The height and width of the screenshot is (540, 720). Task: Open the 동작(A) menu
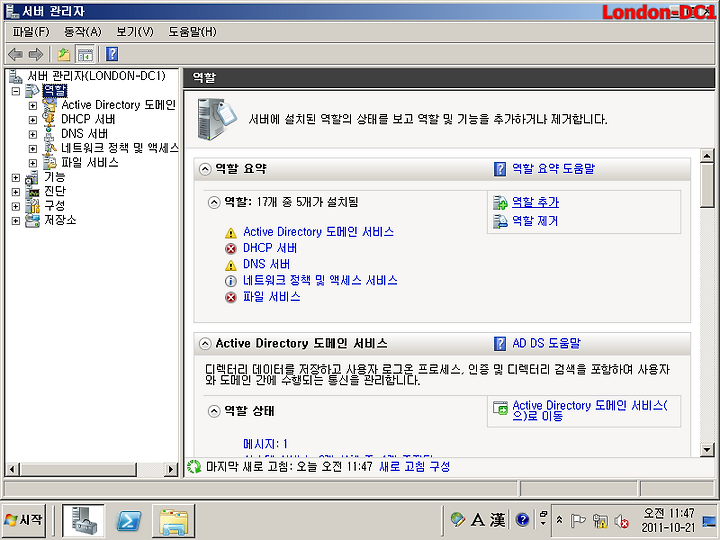tap(82, 32)
